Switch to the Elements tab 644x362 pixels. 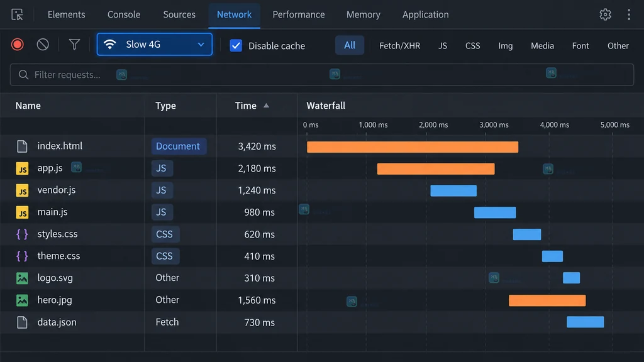66,14
